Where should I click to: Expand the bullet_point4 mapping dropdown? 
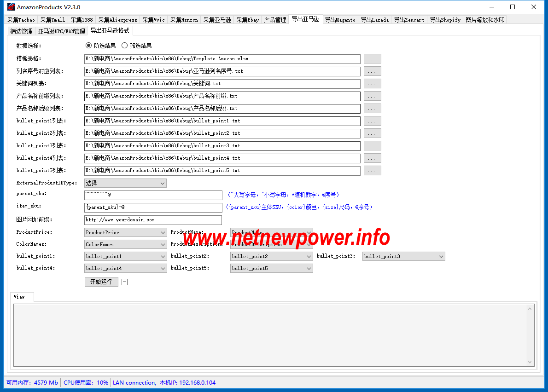tap(125, 268)
